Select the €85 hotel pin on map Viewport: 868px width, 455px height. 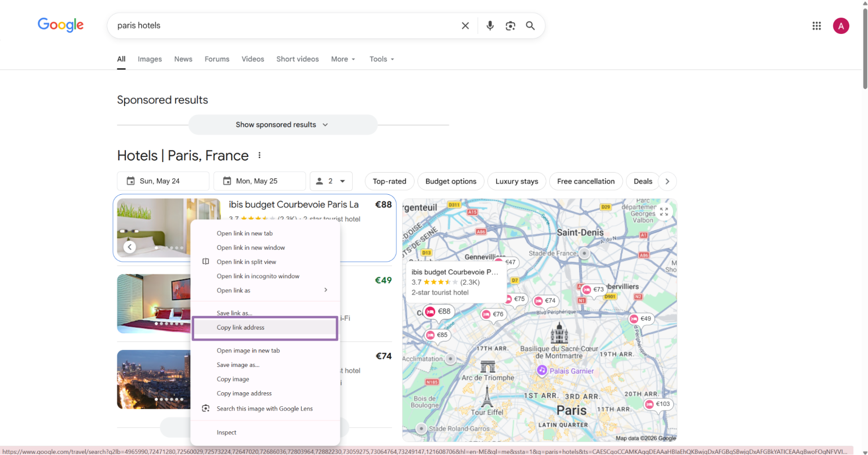coord(437,335)
